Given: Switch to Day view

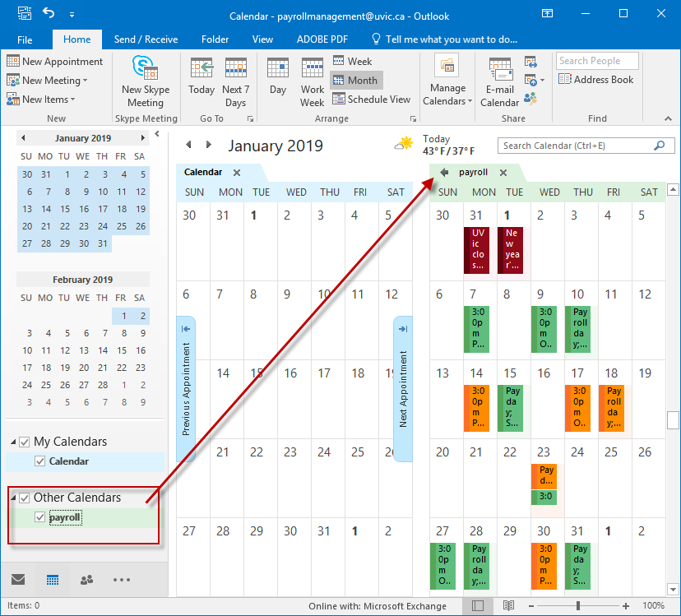Looking at the screenshot, I should (x=278, y=76).
